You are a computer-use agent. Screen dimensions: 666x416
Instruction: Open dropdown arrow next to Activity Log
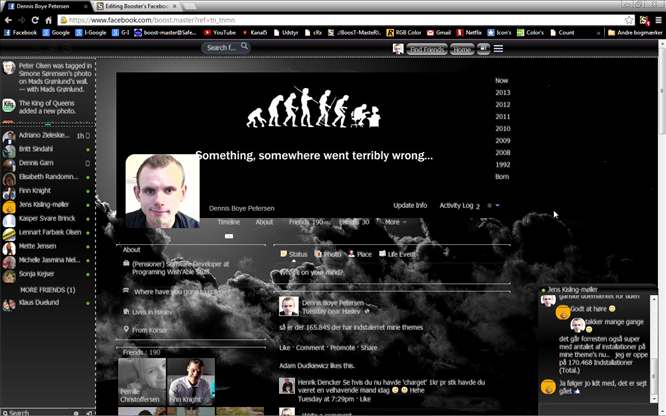497,205
